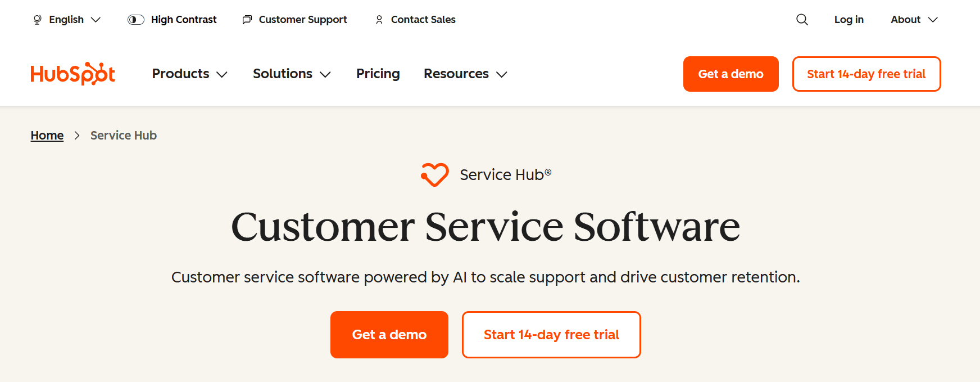Open the Solutions menu

click(x=291, y=74)
